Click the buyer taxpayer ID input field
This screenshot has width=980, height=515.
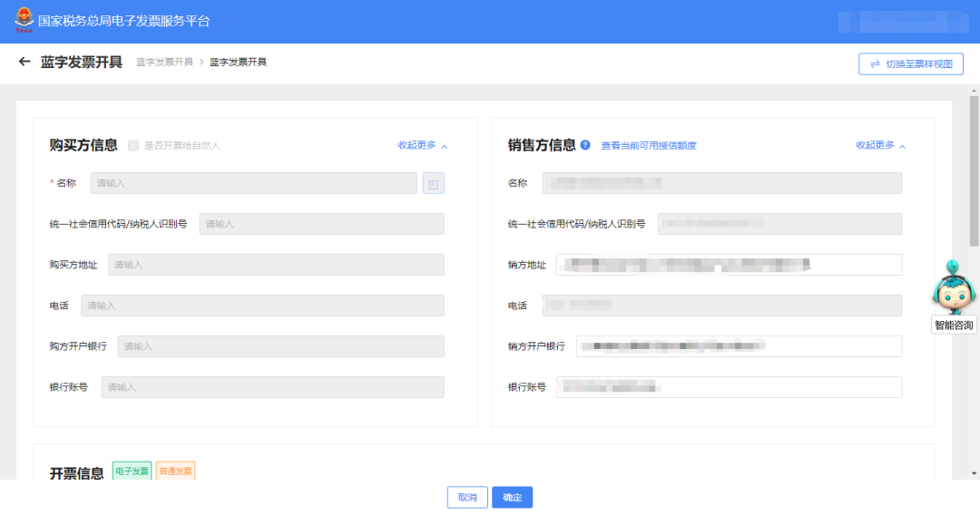pos(321,224)
